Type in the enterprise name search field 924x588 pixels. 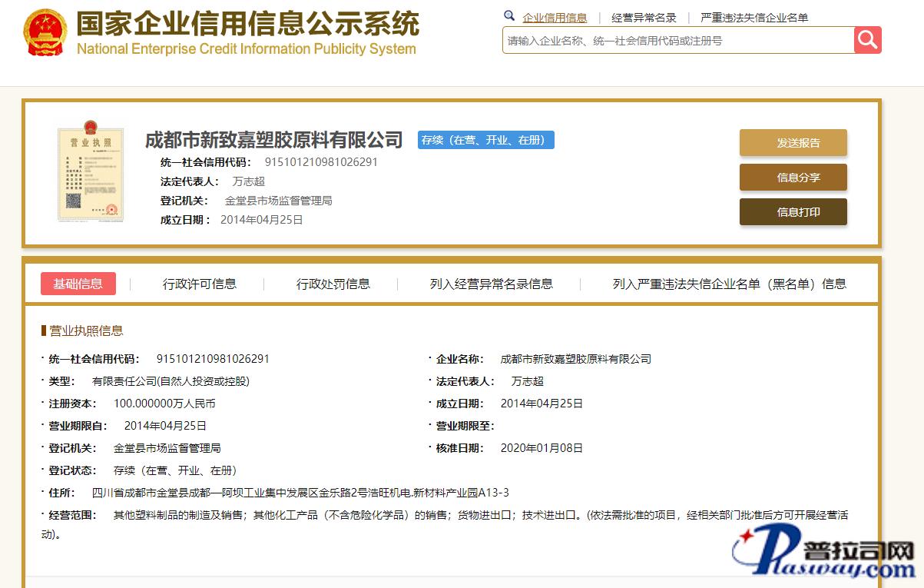click(x=677, y=41)
